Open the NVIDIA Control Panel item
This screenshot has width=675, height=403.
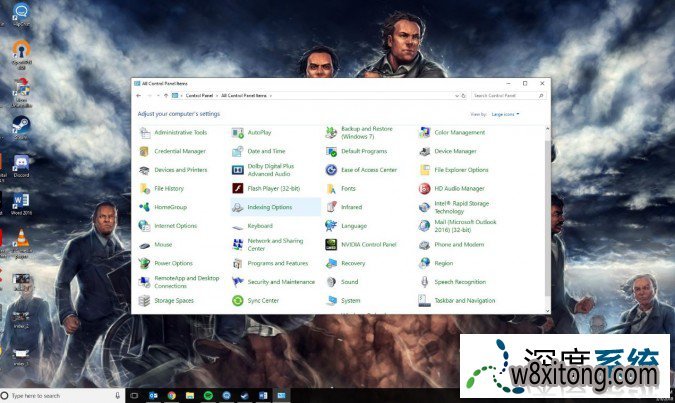[368, 244]
